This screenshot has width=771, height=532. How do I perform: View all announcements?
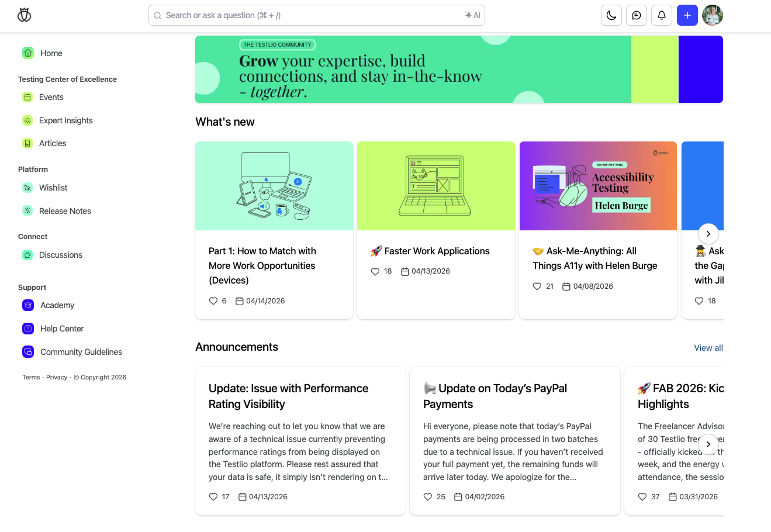708,348
